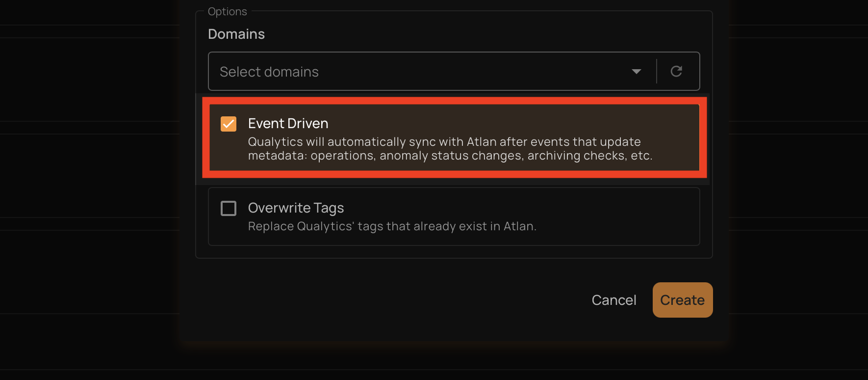Toggle the Overwrite Tags checkbox on

pyautogui.click(x=228, y=208)
